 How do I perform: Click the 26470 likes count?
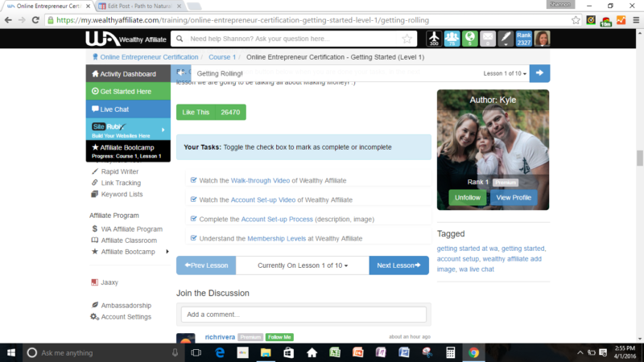230,112
